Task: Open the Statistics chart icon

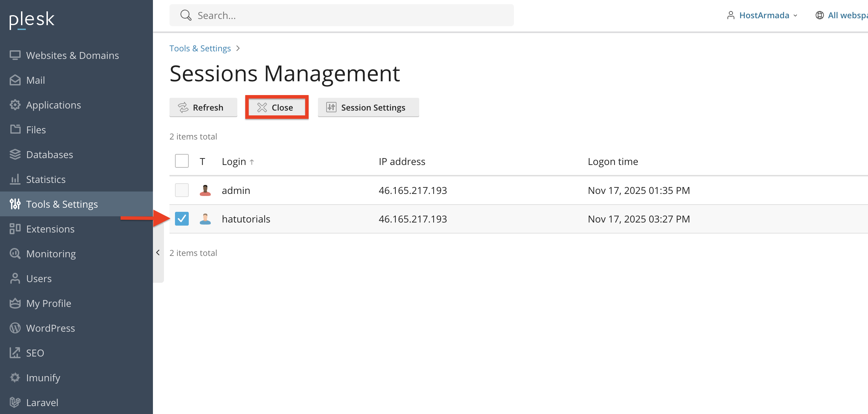Action: [15, 179]
